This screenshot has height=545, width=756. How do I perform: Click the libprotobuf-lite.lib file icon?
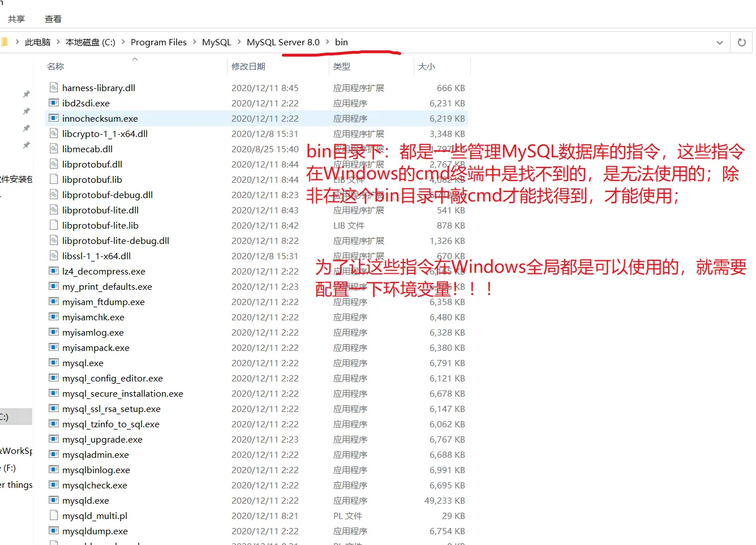tap(54, 225)
